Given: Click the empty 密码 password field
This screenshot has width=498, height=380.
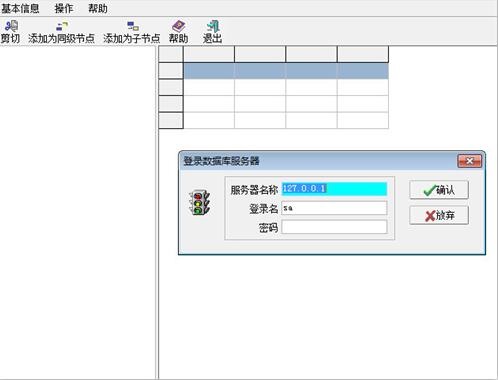Looking at the screenshot, I should click(x=334, y=227).
